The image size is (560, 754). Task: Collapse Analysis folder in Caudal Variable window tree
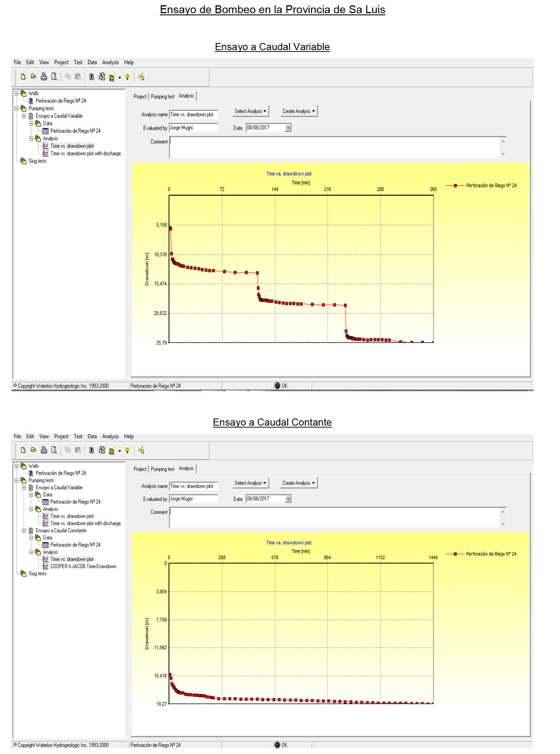click(x=31, y=139)
